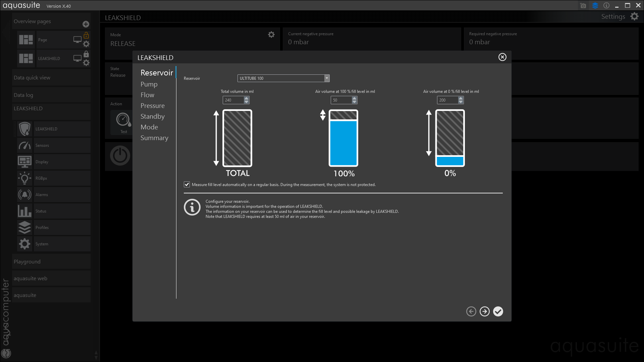Go to previous wizard step arrow
This screenshot has height=362, width=644.
[x=471, y=311]
